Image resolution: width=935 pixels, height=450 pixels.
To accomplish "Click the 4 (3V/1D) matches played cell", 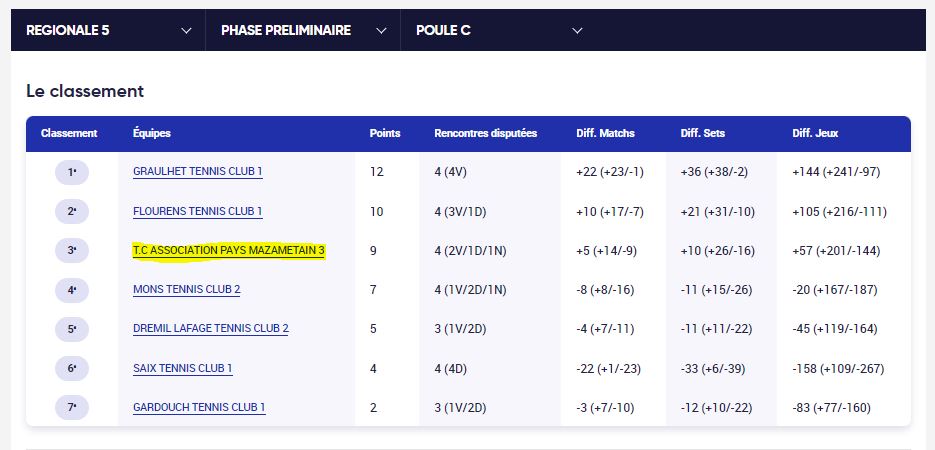I will [x=460, y=212].
